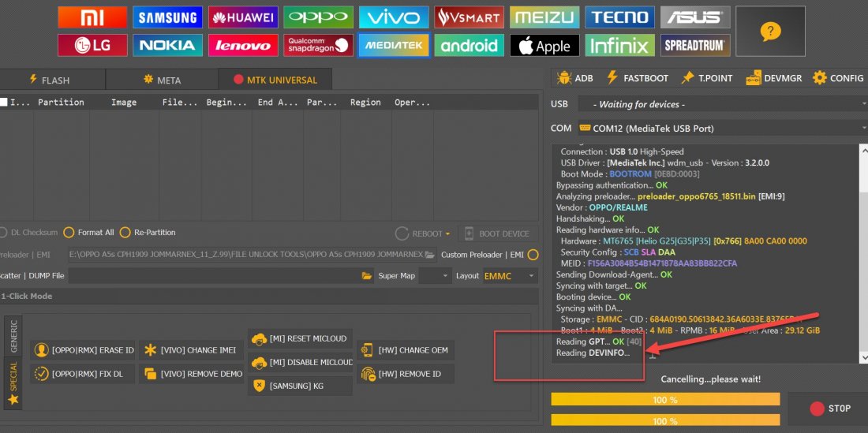Click the Image column header

tap(124, 103)
